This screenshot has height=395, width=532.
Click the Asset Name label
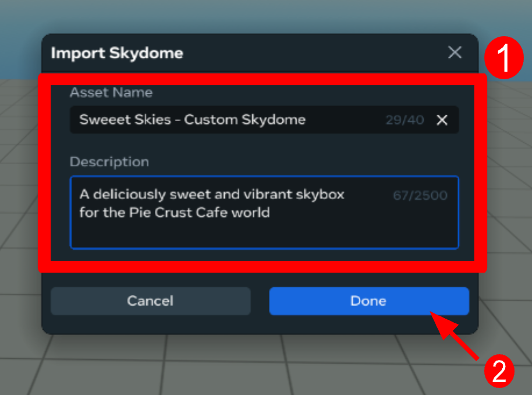click(x=111, y=92)
